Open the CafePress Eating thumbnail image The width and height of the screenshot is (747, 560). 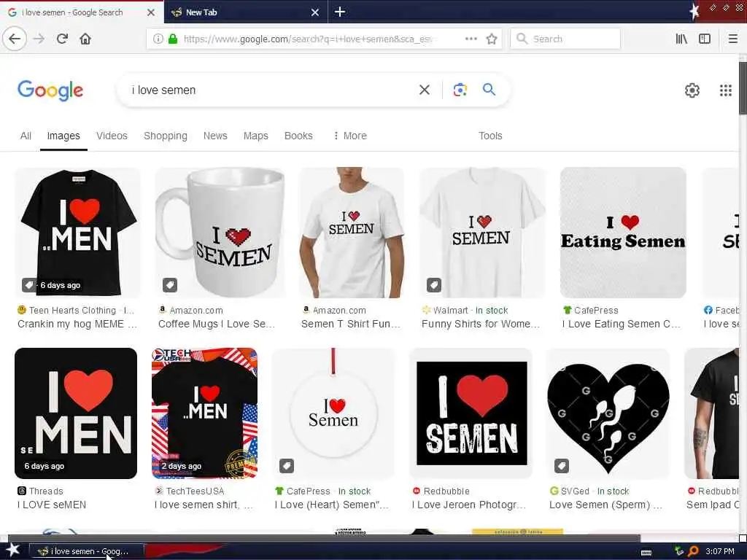click(x=623, y=233)
